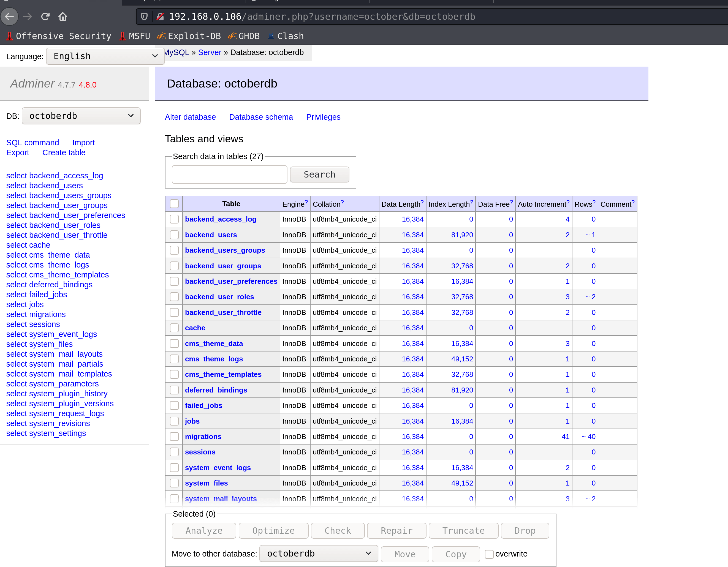This screenshot has height=567, width=728.
Task: Go to browser home page
Action: [63, 16]
